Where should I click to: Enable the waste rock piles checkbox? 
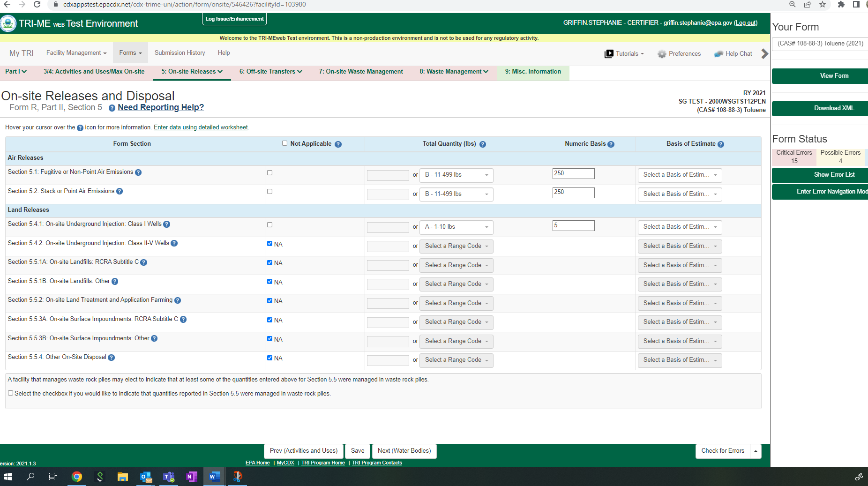coord(10,393)
